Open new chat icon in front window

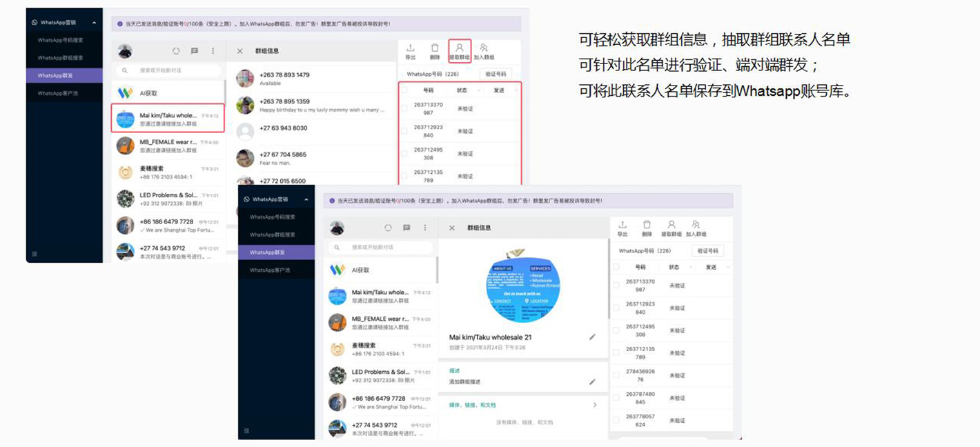click(x=406, y=228)
